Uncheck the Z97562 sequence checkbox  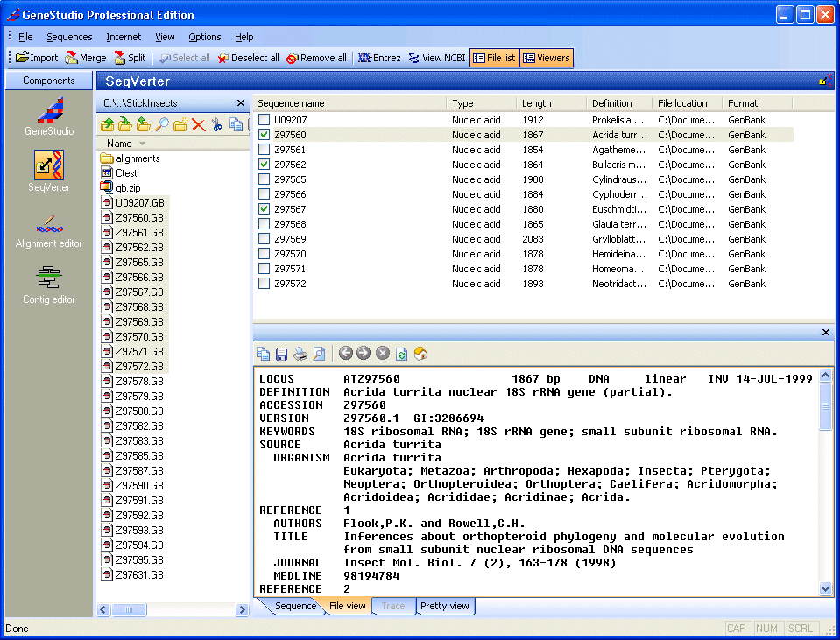(x=265, y=165)
